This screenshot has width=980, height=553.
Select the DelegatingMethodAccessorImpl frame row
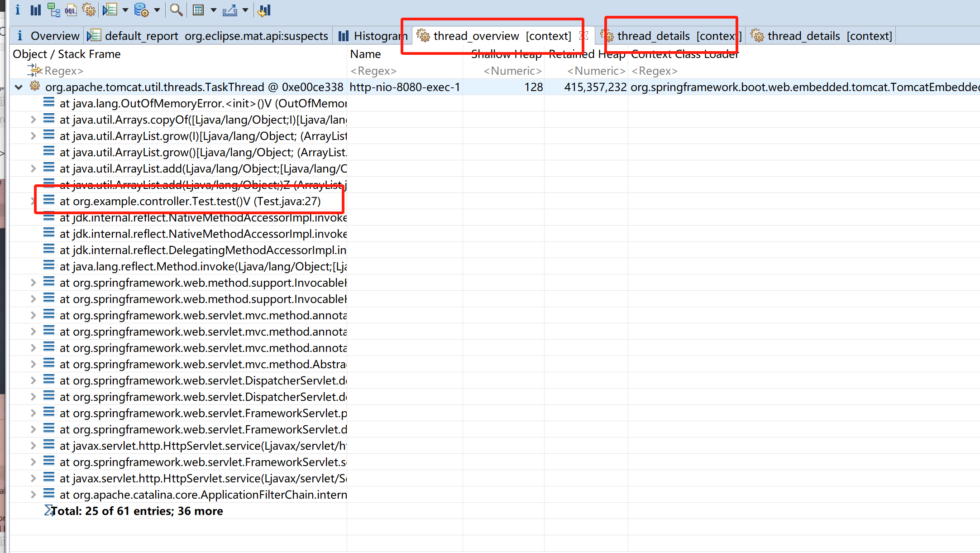tap(203, 250)
